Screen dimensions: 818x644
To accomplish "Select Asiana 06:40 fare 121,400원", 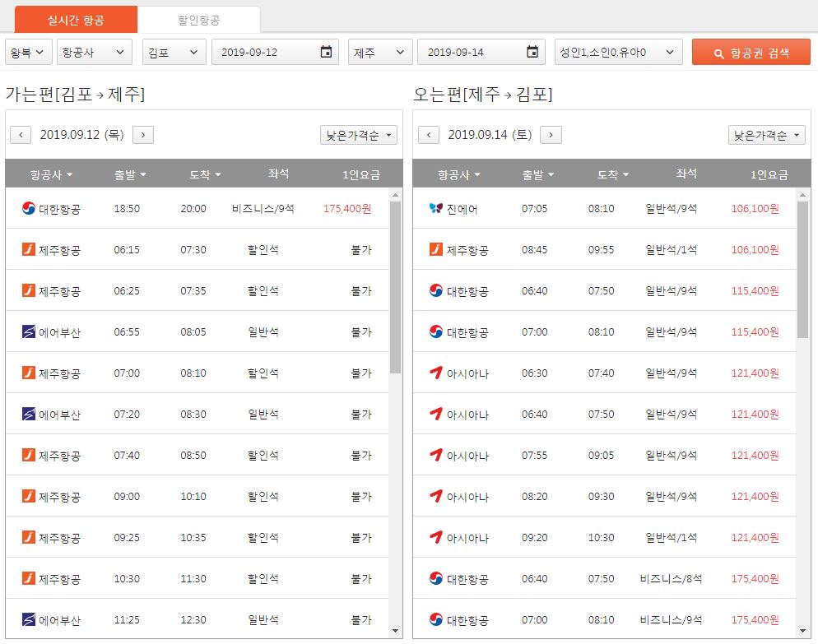I will coord(755,415).
